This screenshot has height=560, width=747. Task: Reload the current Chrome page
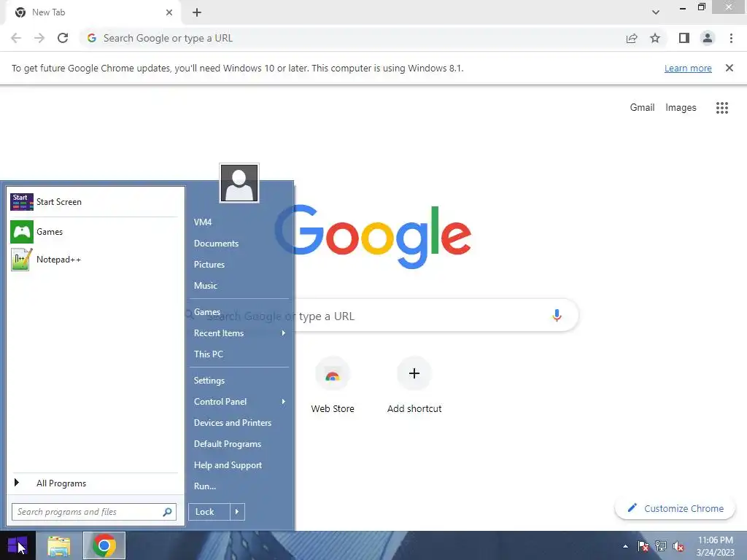(63, 38)
